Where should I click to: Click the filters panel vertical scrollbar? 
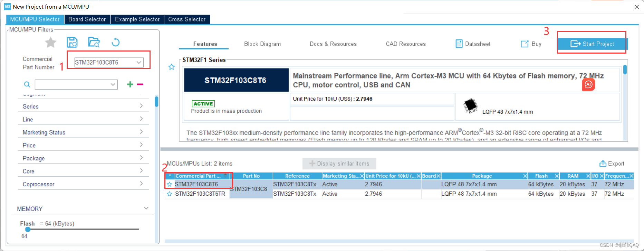157,101
